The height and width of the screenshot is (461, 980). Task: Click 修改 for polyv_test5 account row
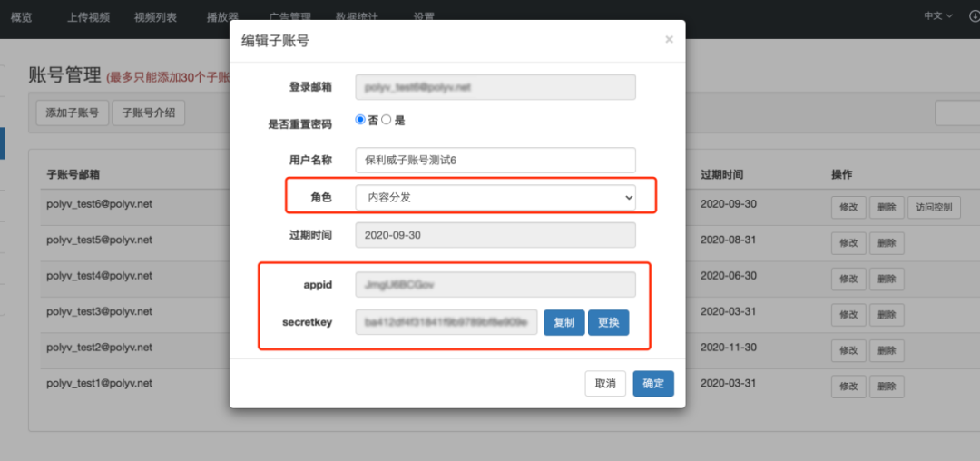point(848,243)
